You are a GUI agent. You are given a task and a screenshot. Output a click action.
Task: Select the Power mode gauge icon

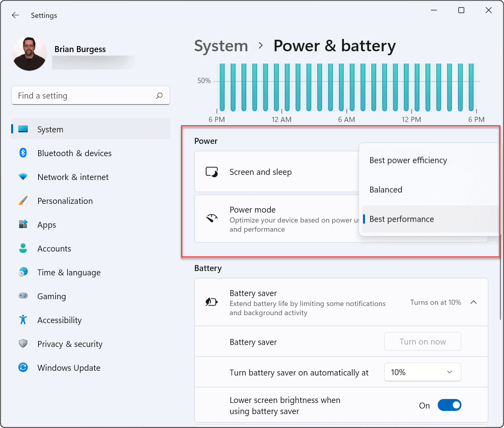pos(212,218)
